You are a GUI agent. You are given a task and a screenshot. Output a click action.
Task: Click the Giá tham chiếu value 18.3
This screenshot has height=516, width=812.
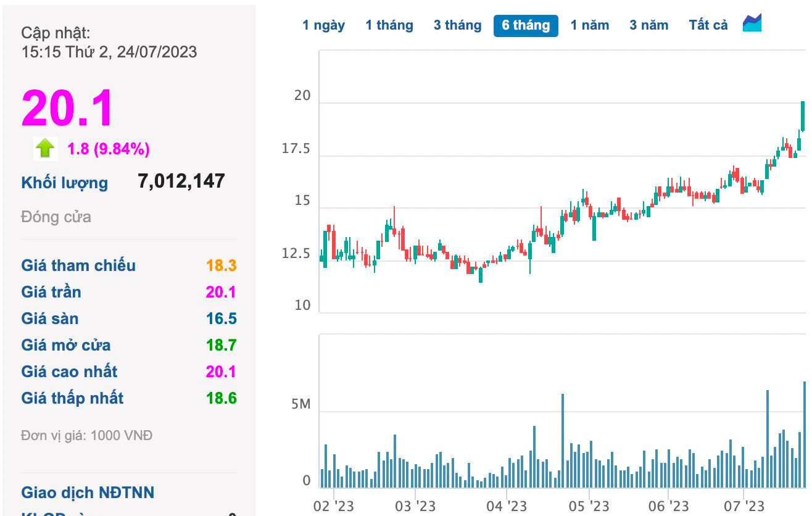pos(222,265)
